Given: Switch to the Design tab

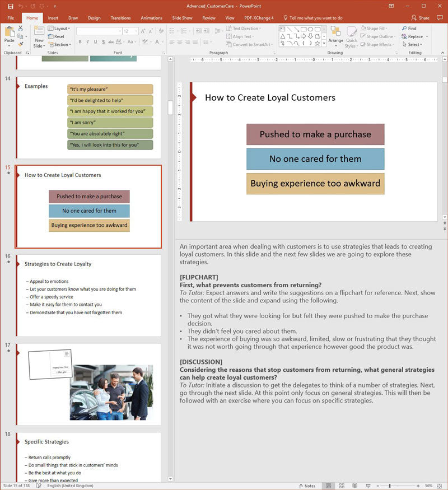Looking at the screenshot, I should [x=94, y=18].
